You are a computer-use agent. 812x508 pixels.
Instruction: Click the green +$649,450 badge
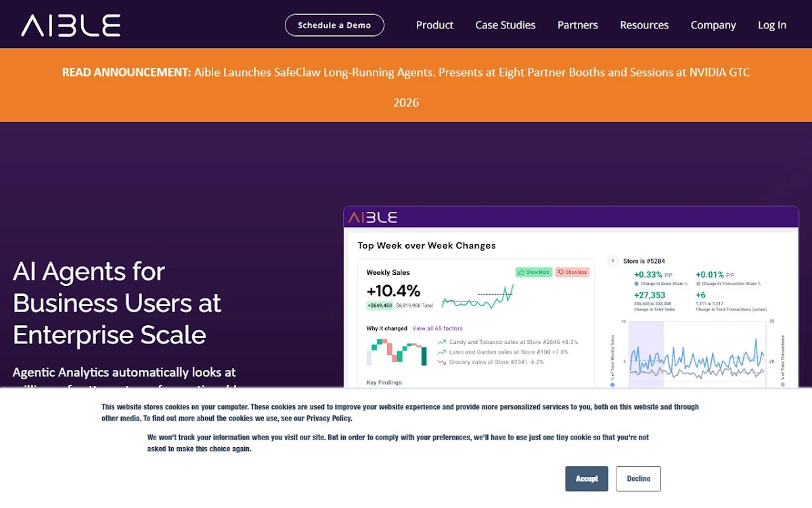click(x=380, y=306)
